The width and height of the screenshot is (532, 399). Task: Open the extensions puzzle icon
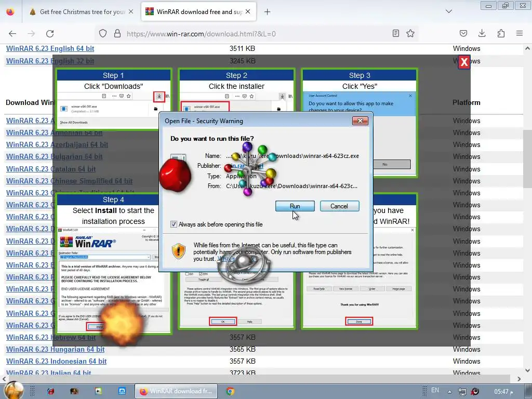(501, 33)
